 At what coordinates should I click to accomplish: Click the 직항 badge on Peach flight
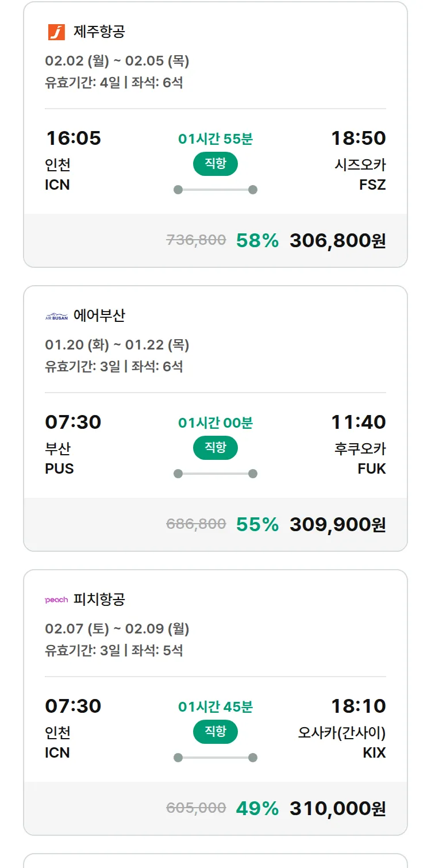click(215, 732)
